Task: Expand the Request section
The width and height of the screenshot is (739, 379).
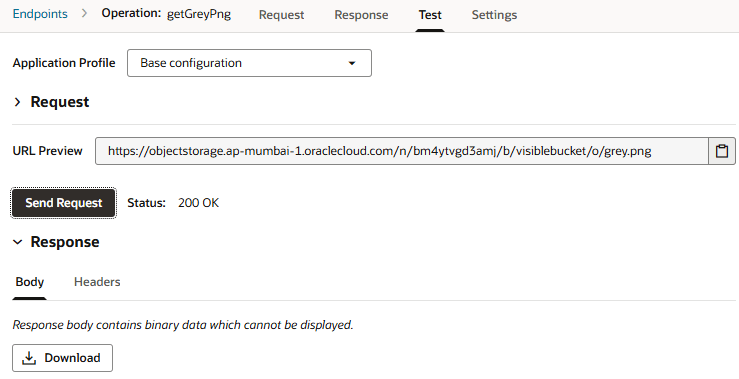Action: click(x=18, y=102)
